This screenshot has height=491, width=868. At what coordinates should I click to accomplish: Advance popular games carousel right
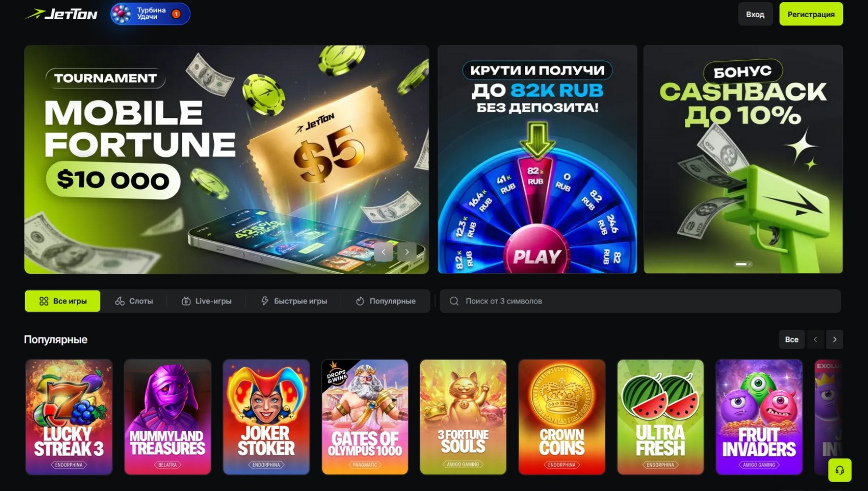tap(835, 339)
